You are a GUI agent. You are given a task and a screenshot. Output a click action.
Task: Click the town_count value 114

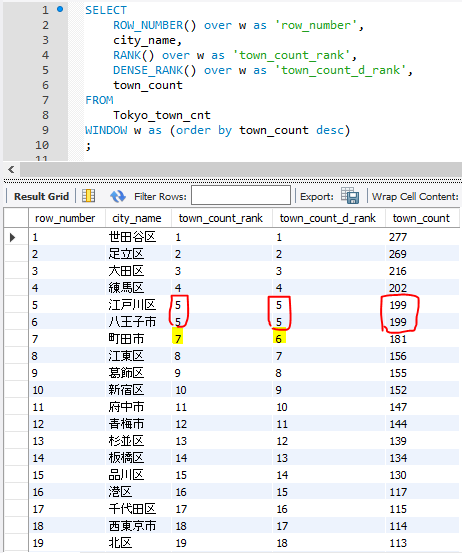click(x=398, y=526)
